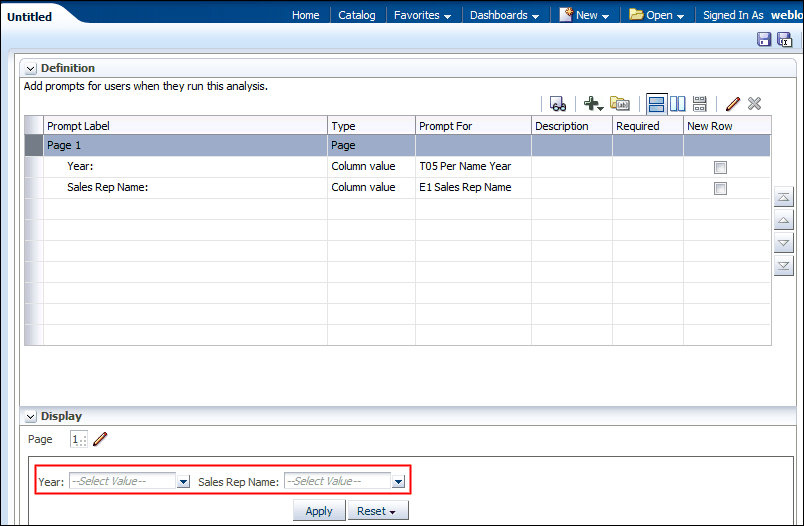Open the Sales Rep Name dropdown list
Viewport: 804px width, 526px height.
pyautogui.click(x=398, y=481)
